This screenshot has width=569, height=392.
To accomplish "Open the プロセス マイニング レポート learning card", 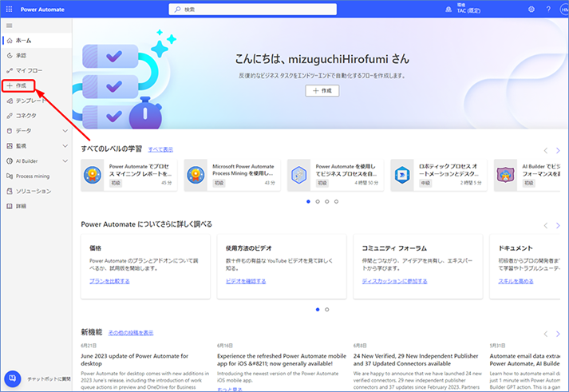I will pos(128,175).
